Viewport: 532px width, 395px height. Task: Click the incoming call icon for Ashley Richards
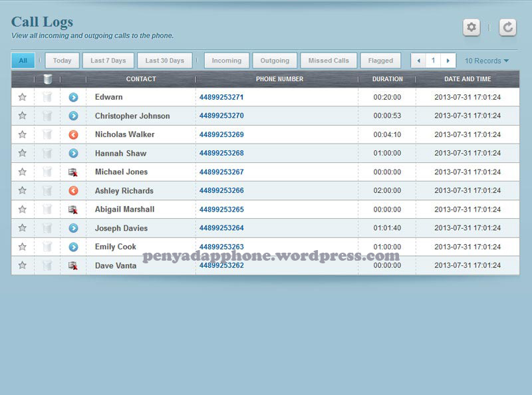73,190
